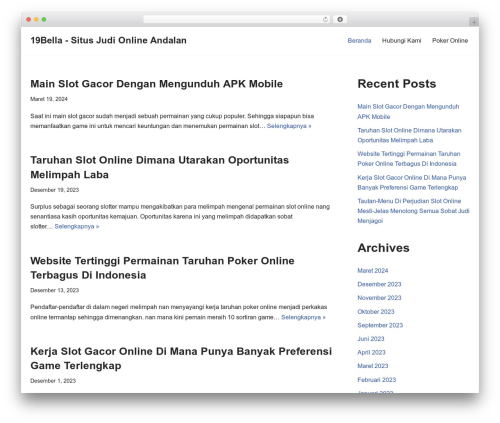Open the Desember 2023 archive
500x423 pixels.
click(379, 284)
